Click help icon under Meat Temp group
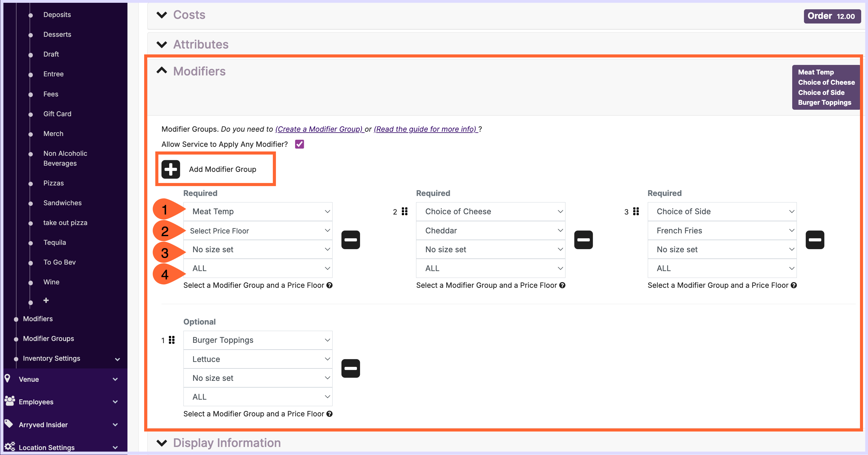 point(329,285)
